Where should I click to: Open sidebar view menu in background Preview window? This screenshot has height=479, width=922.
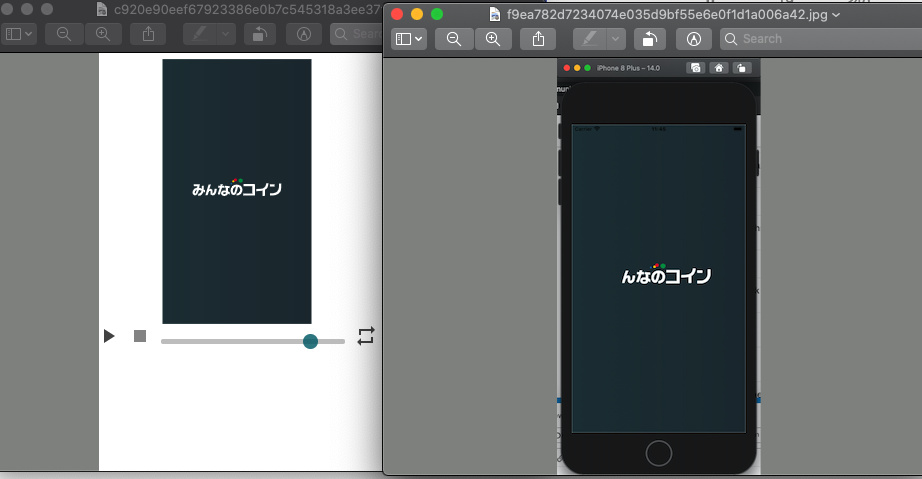[x=19, y=34]
